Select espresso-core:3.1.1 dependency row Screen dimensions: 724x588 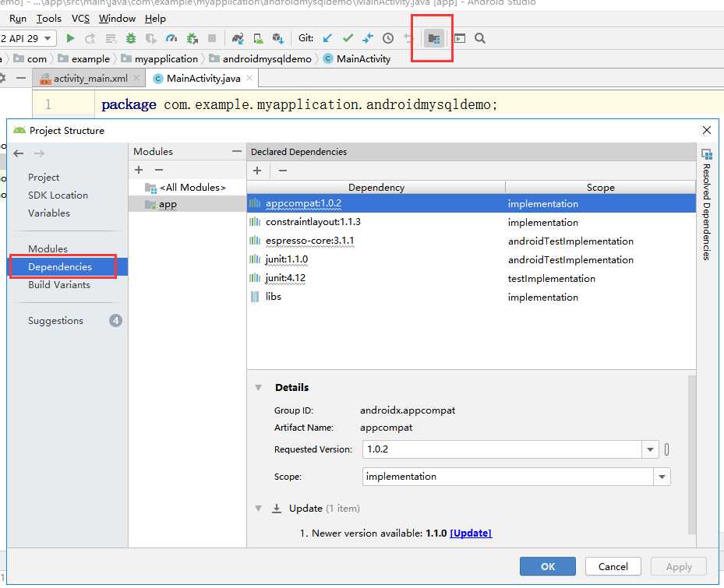pos(471,241)
